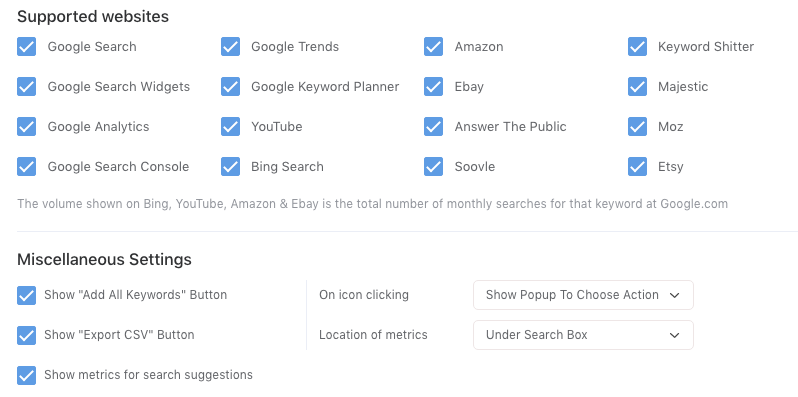
Task: Uncheck the Moz checkbox
Action: tap(637, 127)
